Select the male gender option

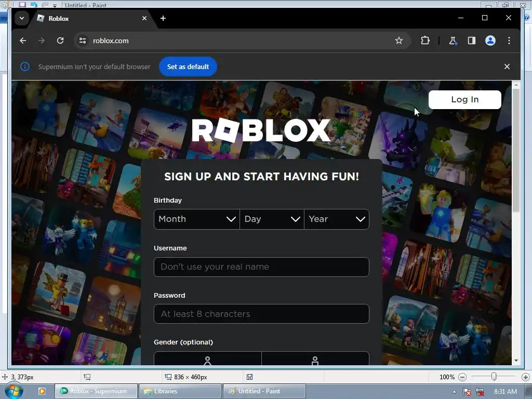(315, 359)
